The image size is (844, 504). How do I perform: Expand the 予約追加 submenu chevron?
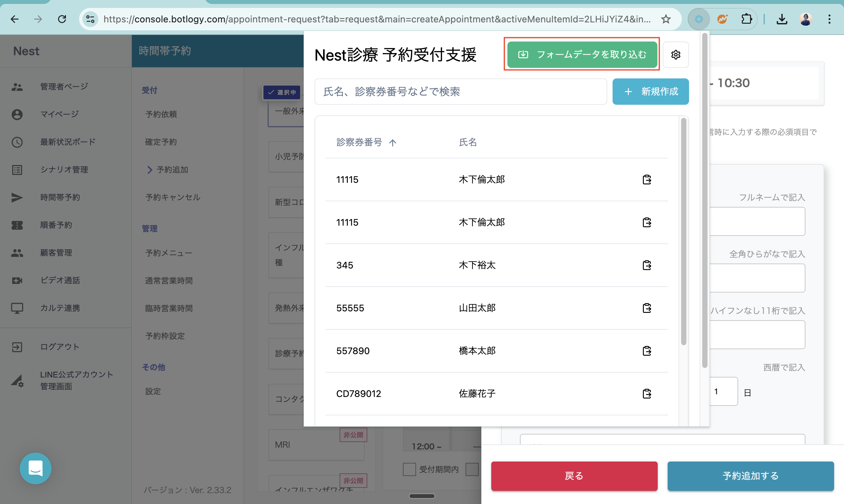pos(149,169)
